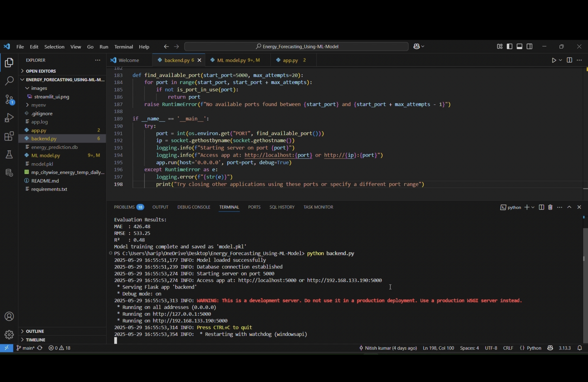Click the main* git branch indicator

point(25,348)
